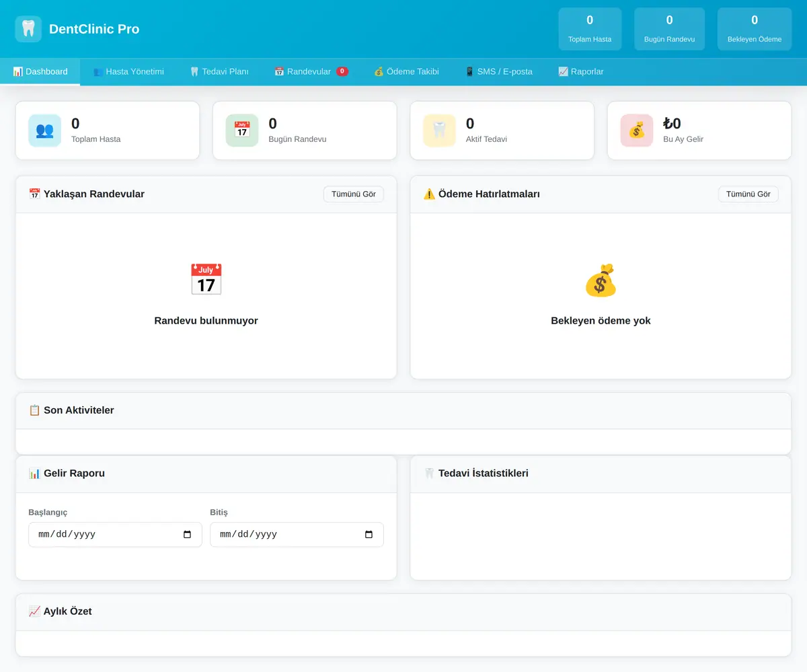Select the SMS / E-posta tab

(498, 71)
